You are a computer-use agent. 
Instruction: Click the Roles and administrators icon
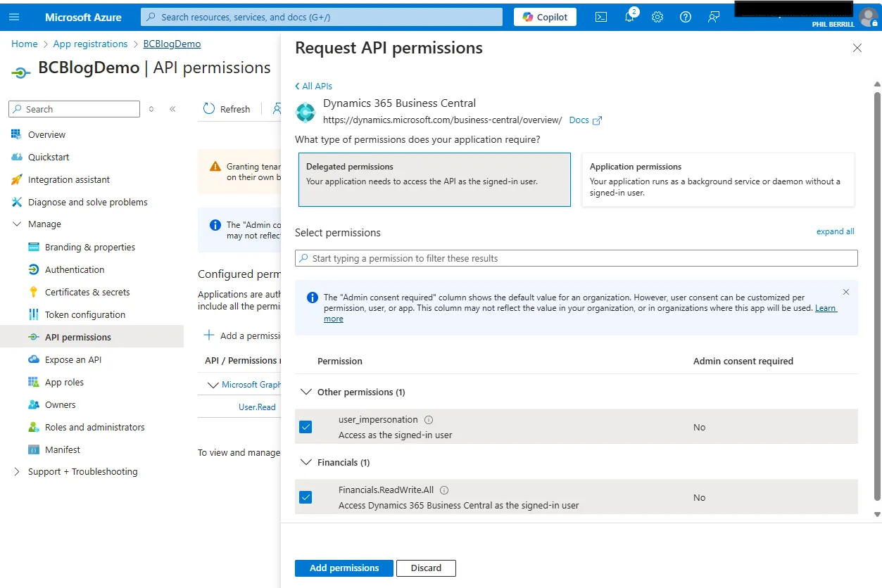33,427
